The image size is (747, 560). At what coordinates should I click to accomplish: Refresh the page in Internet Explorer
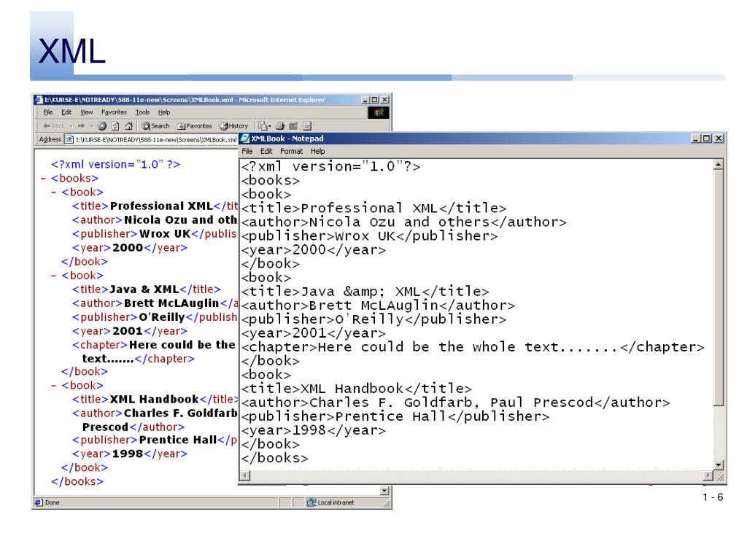click(x=115, y=126)
